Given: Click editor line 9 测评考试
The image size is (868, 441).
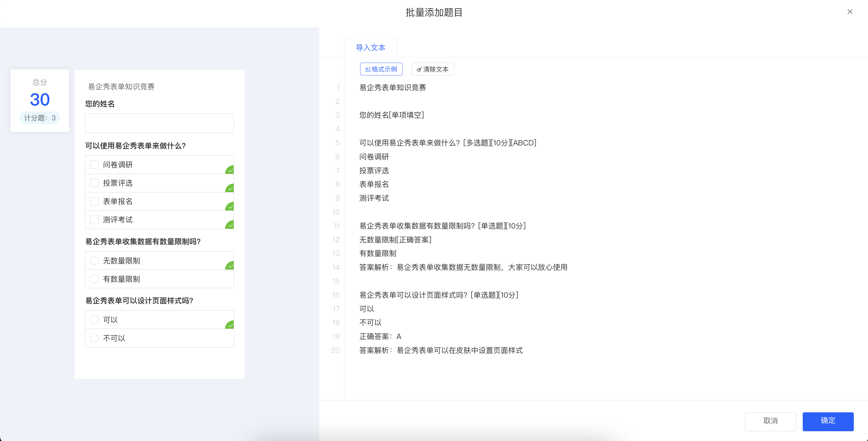Looking at the screenshot, I should click(374, 198).
